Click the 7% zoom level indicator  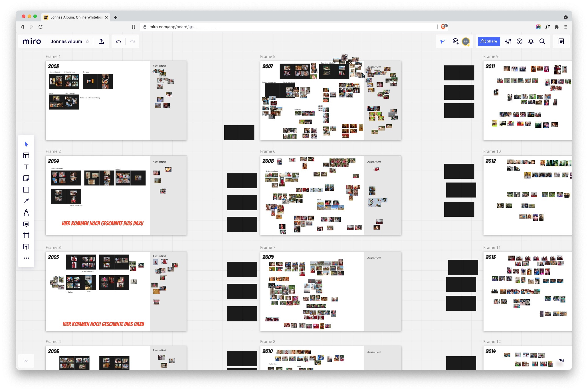[x=561, y=361]
